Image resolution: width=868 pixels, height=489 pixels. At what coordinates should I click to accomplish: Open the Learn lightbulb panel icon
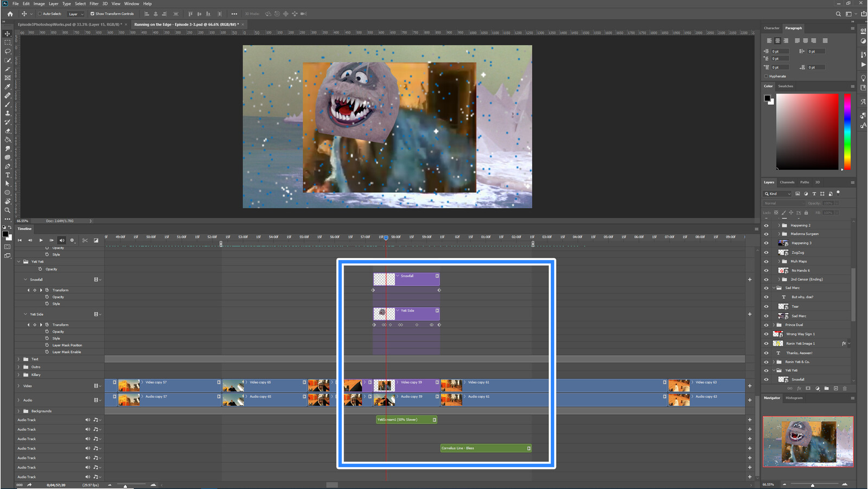[863, 78]
